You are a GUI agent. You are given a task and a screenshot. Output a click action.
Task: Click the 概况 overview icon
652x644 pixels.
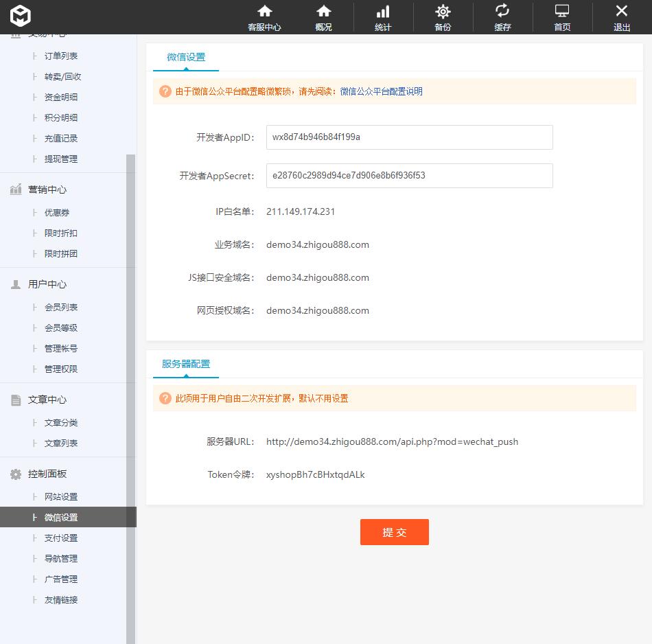click(x=323, y=17)
